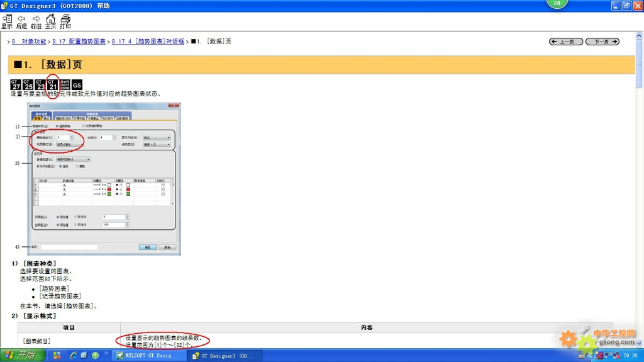Expand hidden quick launch items chevron
644x362 pixels.
(106, 353)
